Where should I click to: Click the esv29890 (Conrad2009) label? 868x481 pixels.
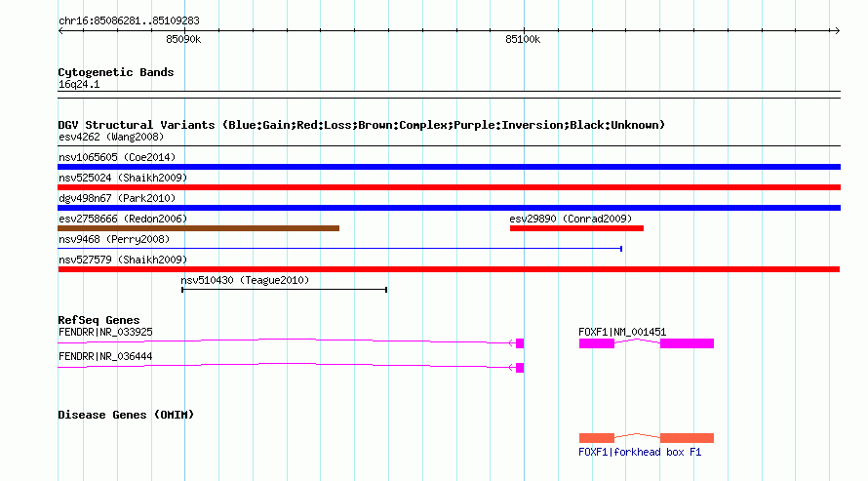tap(571, 219)
